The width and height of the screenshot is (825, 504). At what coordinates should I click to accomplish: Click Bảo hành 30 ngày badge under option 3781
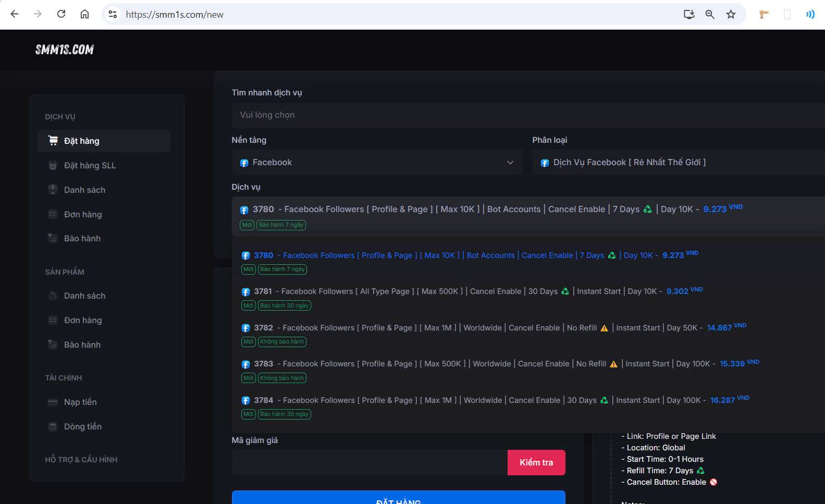pyautogui.click(x=285, y=305)
